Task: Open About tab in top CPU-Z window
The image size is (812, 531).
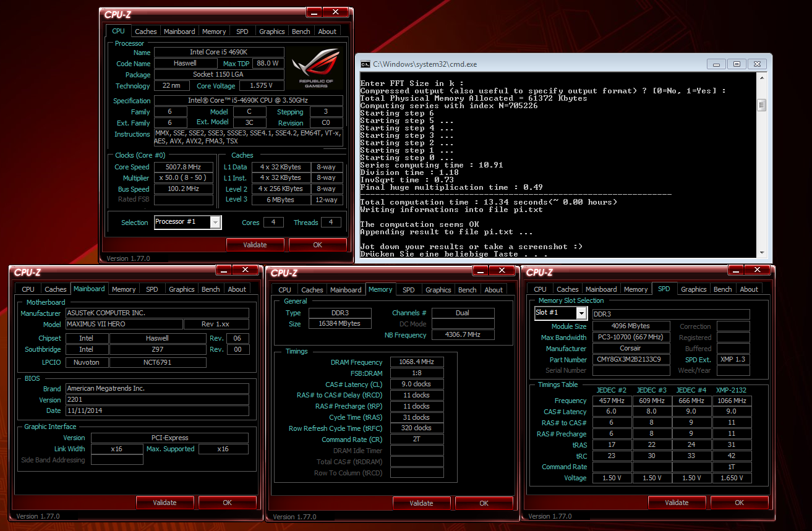Action: coord(328,32)
